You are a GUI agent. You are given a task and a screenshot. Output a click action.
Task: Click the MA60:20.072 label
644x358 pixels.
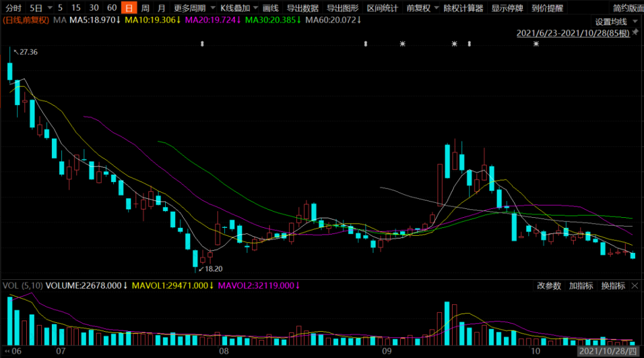[x=333, y=20]
